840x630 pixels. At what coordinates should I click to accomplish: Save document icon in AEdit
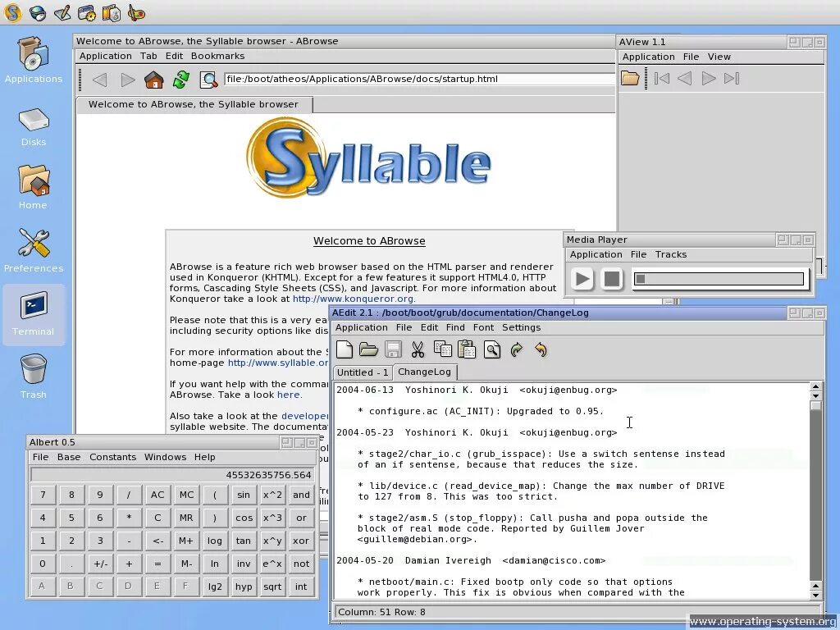pyautogui.click(x=393, y=349)
